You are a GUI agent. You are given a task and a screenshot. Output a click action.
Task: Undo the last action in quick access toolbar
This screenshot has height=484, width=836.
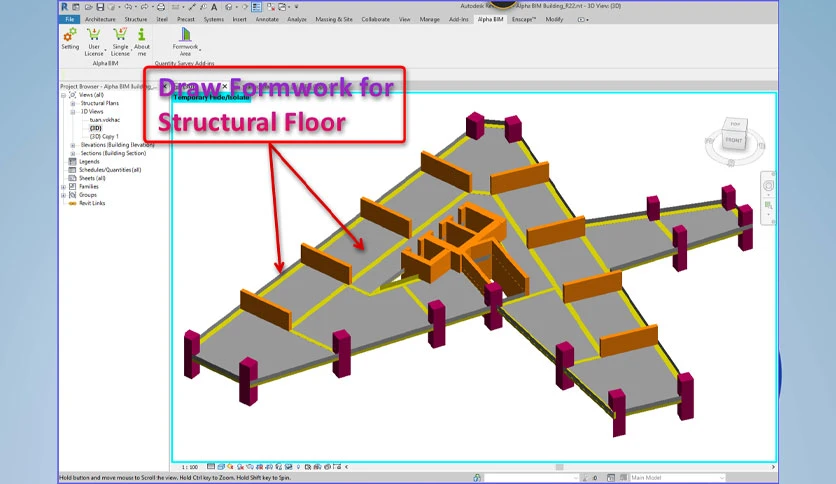pos(128,7)
